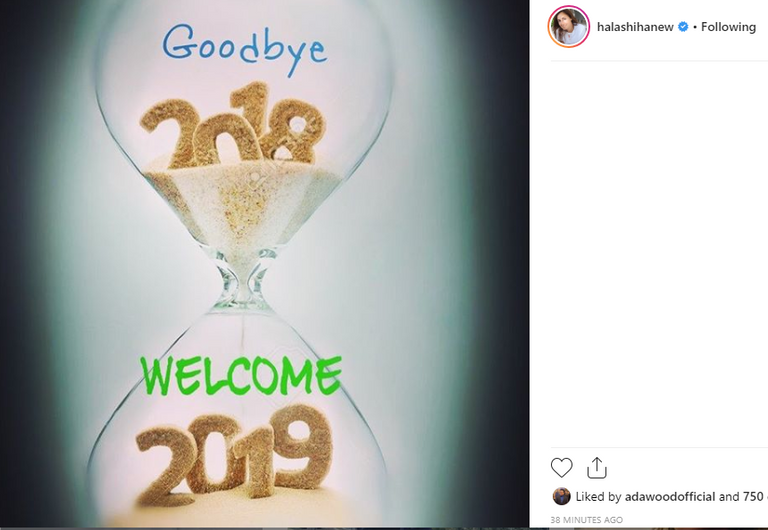
Task: Click the 'Liked by' label text
Action: point(599,497)
